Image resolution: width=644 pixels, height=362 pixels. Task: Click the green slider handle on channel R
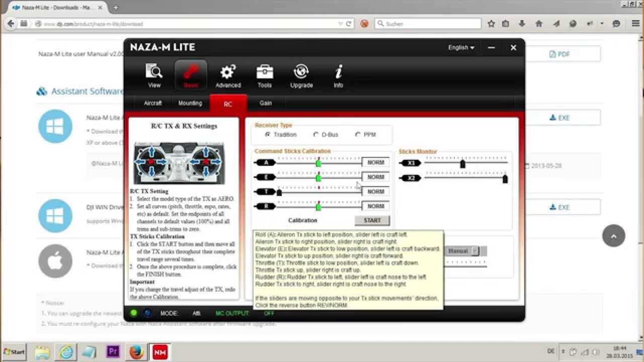pos(318,207)
